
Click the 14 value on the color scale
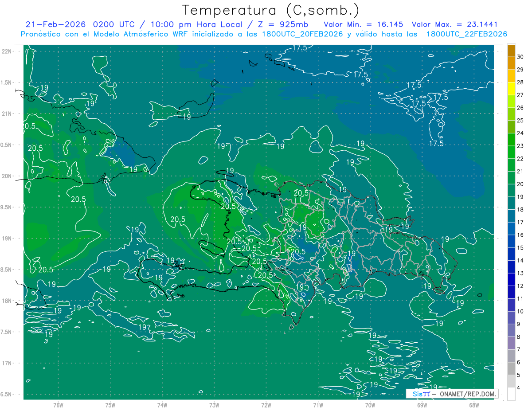click(x=520, y=260)
